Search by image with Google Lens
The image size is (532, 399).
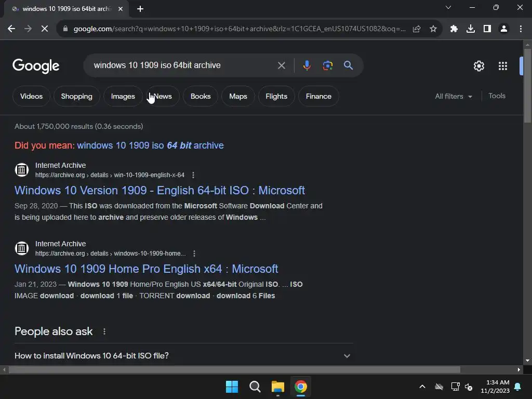327,65
